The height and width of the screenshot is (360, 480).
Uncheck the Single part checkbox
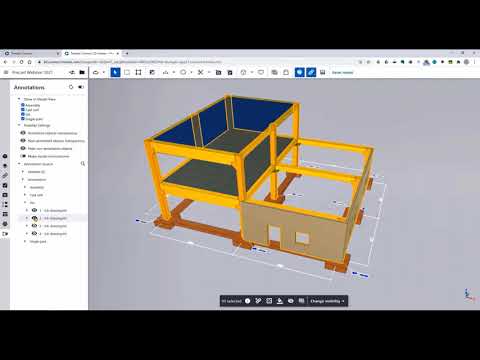pyautogui.click(x=23, y=119)
